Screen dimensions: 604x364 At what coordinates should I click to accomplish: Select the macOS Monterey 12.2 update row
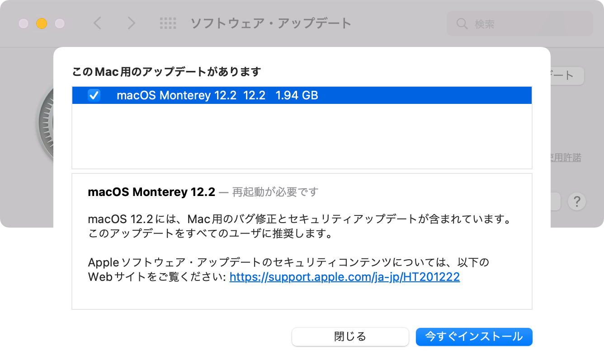302,95
